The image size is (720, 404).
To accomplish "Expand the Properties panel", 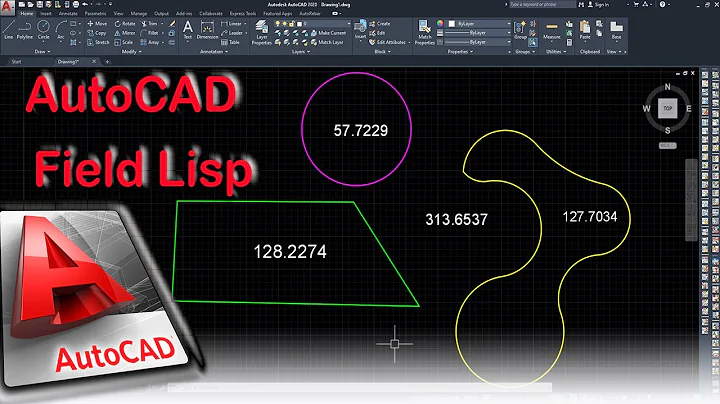I will [x=460, y=52].
